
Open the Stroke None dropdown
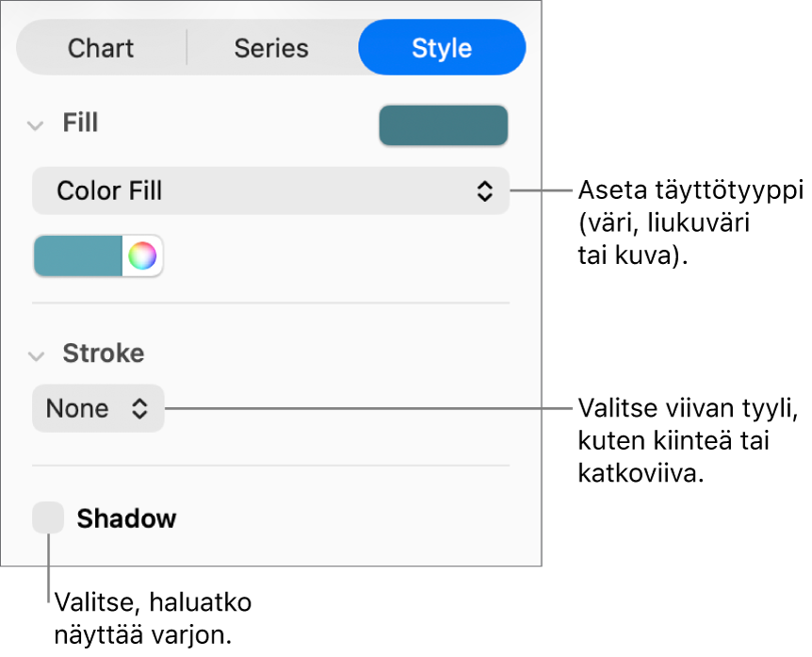coord(98,409)
